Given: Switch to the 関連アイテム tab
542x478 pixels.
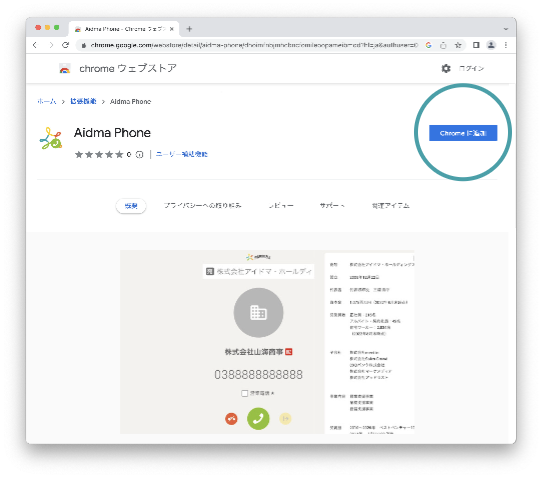Looking at the screenshot, I should pos(391,206).
